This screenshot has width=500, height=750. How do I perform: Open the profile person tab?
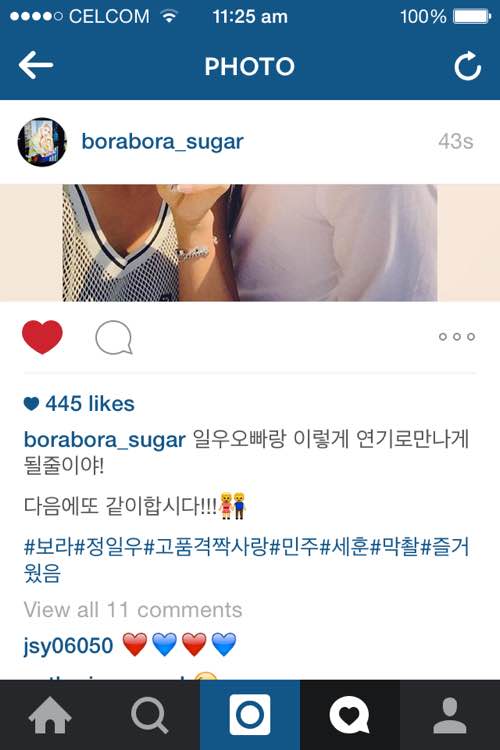(450, 715)
